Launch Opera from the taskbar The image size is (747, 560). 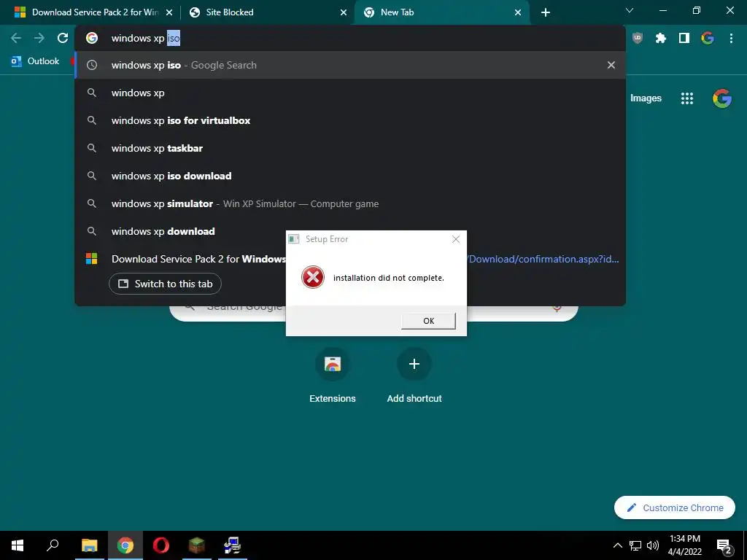[x=161, y=545]
